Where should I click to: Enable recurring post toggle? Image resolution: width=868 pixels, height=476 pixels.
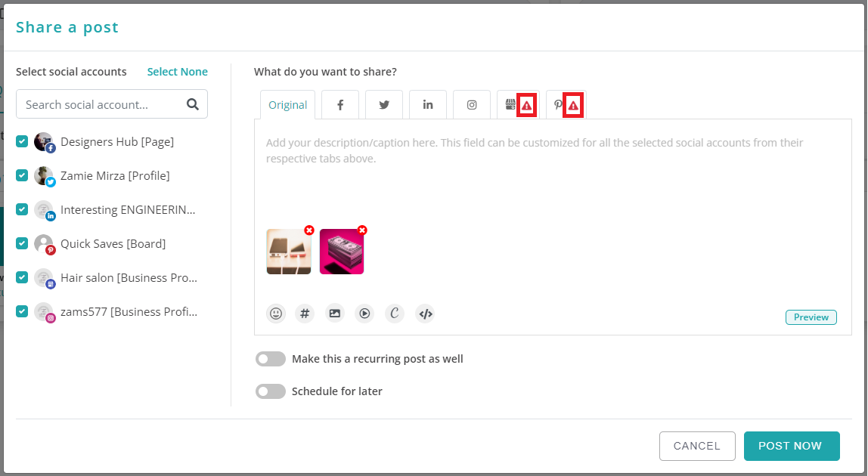[271, 359]
